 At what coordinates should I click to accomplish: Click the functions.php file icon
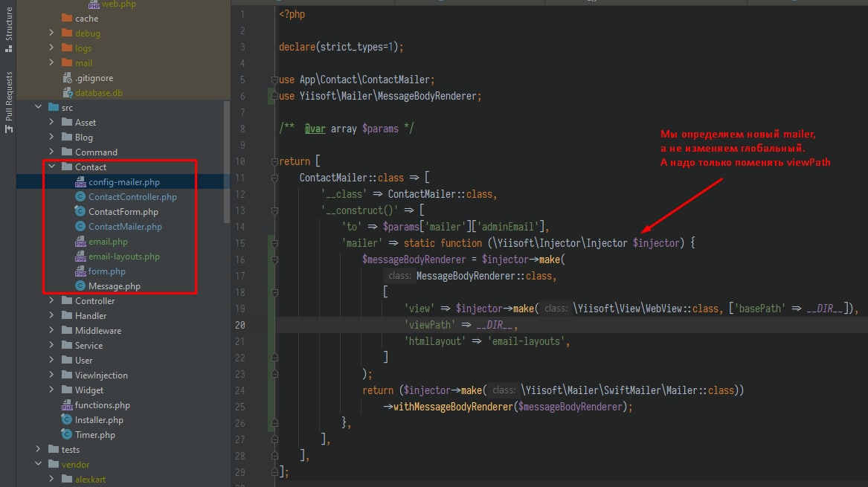click(x=67, y=405)
